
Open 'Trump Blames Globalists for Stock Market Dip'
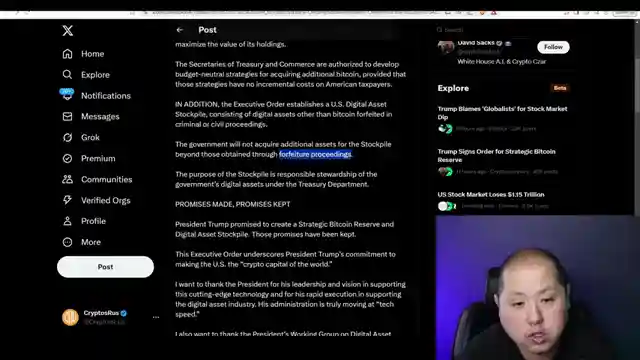click(x=502, y=113)
